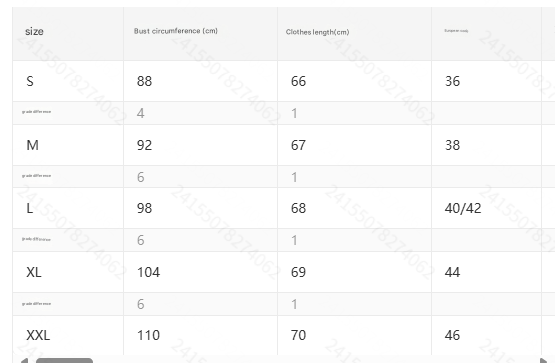Click the small-text fourth column header
Image resolution: width=555 pixels, height=363 pixels.
[456, 31]
